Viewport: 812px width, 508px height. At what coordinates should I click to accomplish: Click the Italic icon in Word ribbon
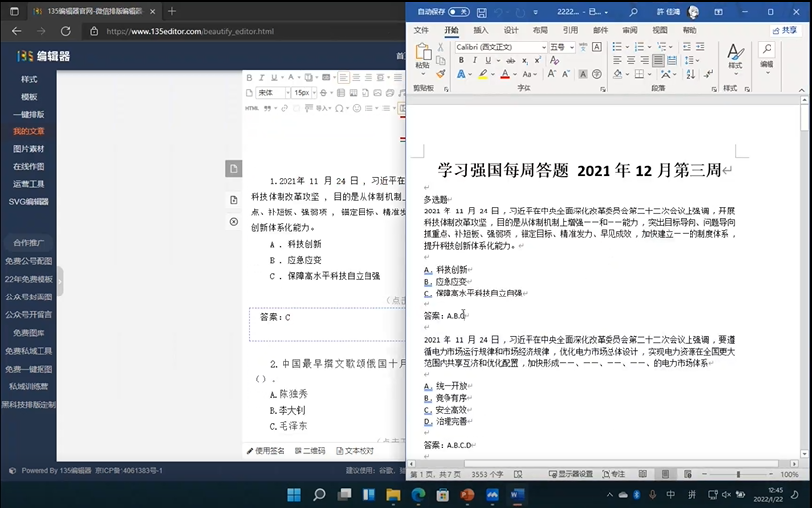[472, 60]
